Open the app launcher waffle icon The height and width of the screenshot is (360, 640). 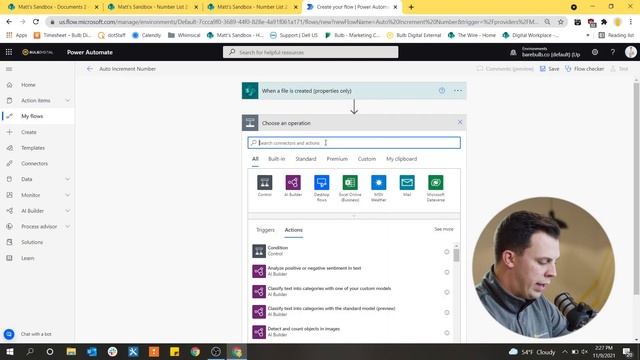pyautogui.click(x=9, y=52)
